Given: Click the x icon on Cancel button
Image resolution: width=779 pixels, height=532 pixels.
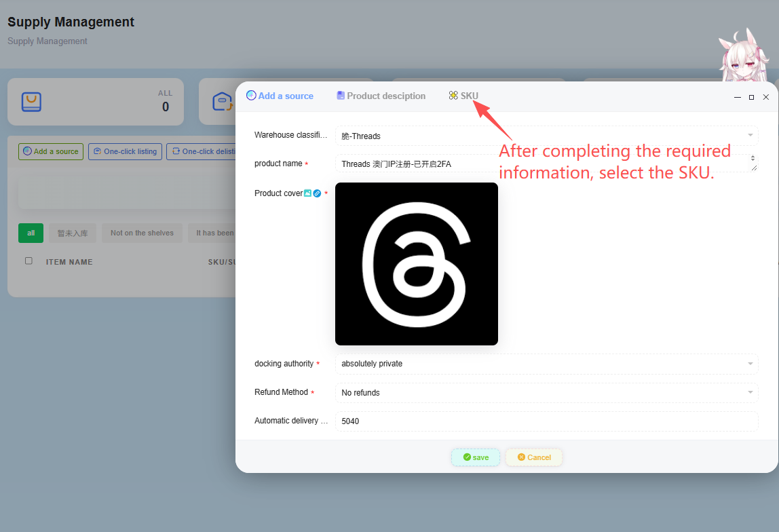Looking at the screenshot, I should 521,457.
